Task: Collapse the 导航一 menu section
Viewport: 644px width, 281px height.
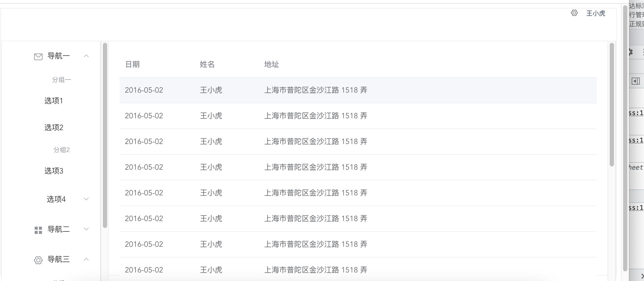Action: pos(86,56)
